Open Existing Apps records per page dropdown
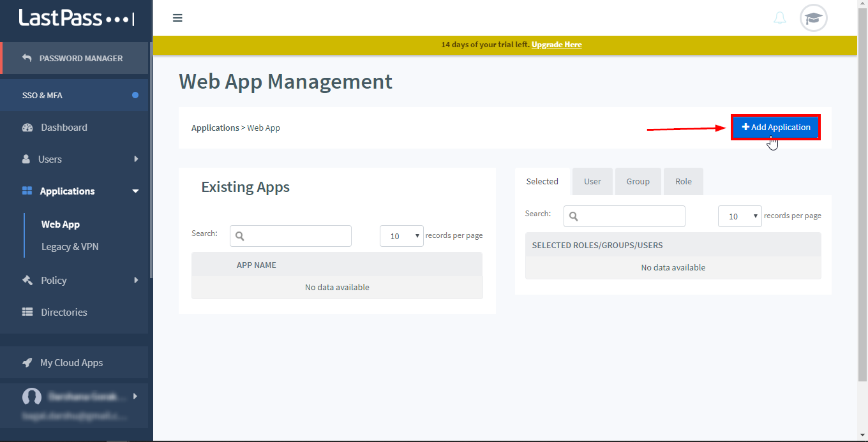This screenshot has height=442, width=868. coord(401,236)
